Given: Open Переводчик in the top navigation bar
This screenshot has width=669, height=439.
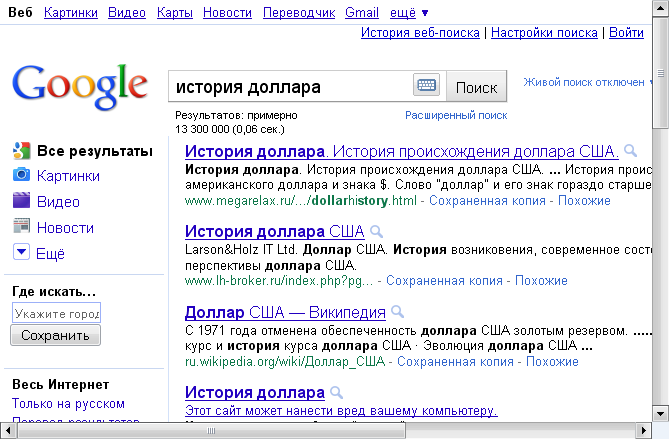Looking at the screenshot, I should pyautogui.click(x=299, y=13).
